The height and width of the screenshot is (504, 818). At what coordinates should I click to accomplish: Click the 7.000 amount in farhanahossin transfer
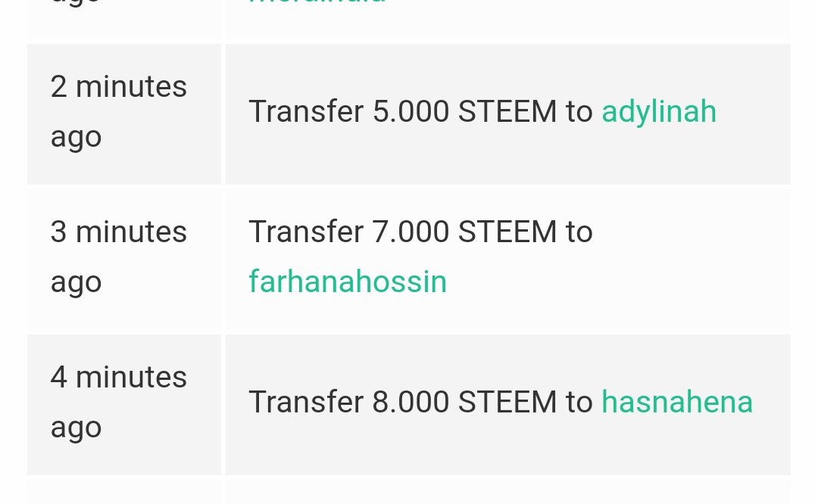tap(411, 232)
